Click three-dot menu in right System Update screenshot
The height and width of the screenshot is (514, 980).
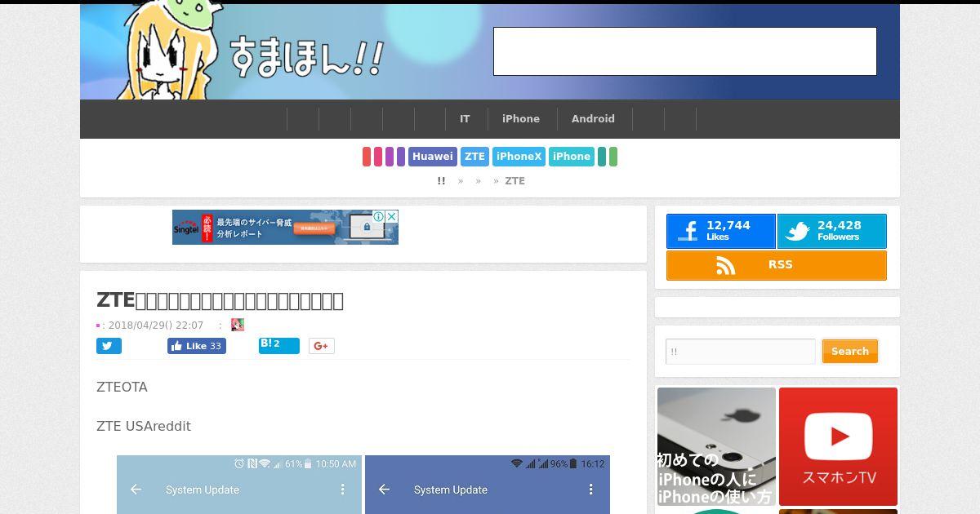click(591, 490)
